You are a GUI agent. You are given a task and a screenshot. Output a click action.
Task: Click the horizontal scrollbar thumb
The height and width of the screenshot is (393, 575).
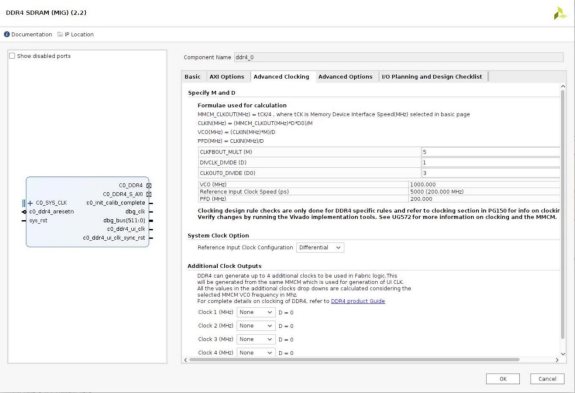[354, 360]
